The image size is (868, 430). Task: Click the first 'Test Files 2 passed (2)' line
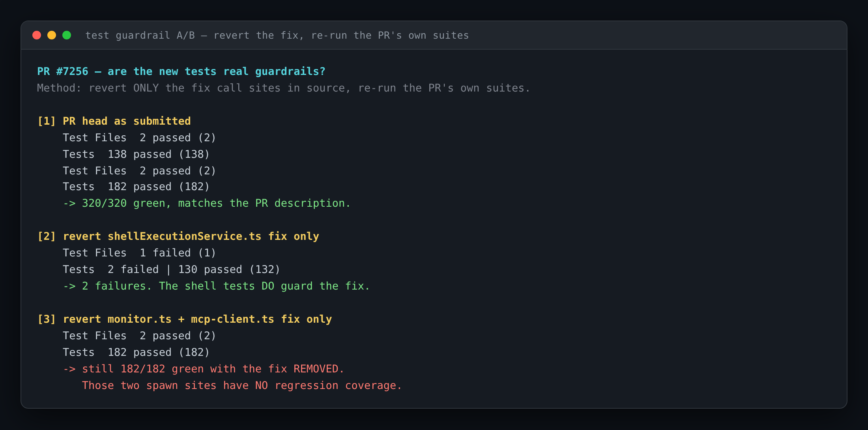click(139, 138)
